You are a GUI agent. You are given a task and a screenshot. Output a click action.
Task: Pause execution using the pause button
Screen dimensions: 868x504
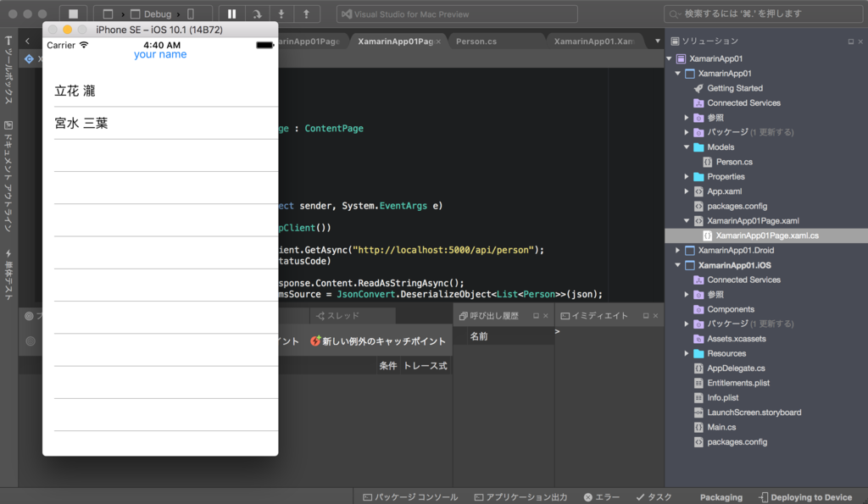coord(232,14)
